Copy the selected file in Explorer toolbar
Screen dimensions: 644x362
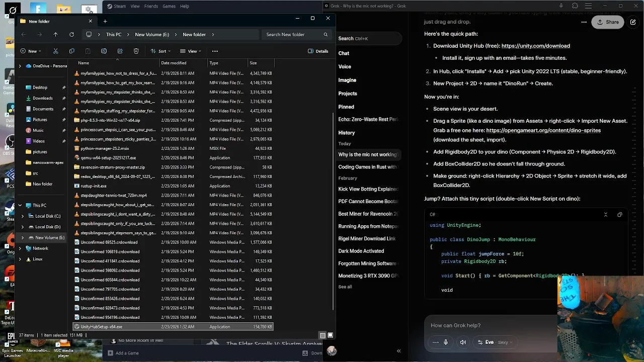(x=71, y=51)
